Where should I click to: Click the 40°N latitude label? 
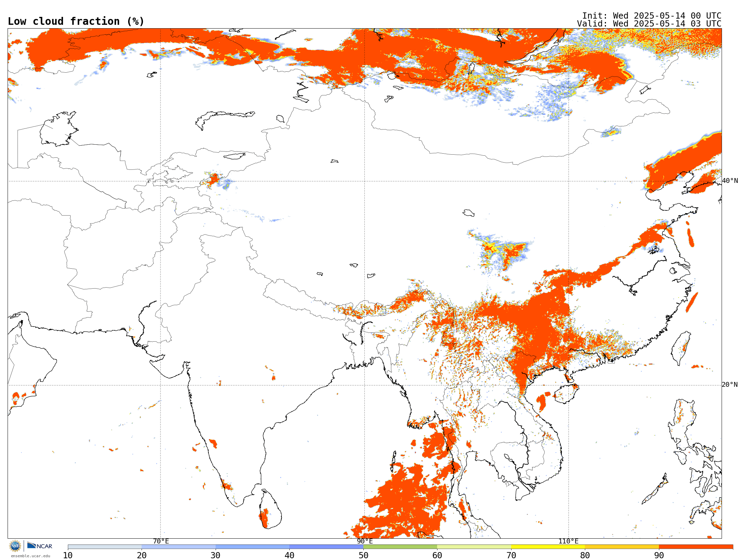click(x=730, y=181)
